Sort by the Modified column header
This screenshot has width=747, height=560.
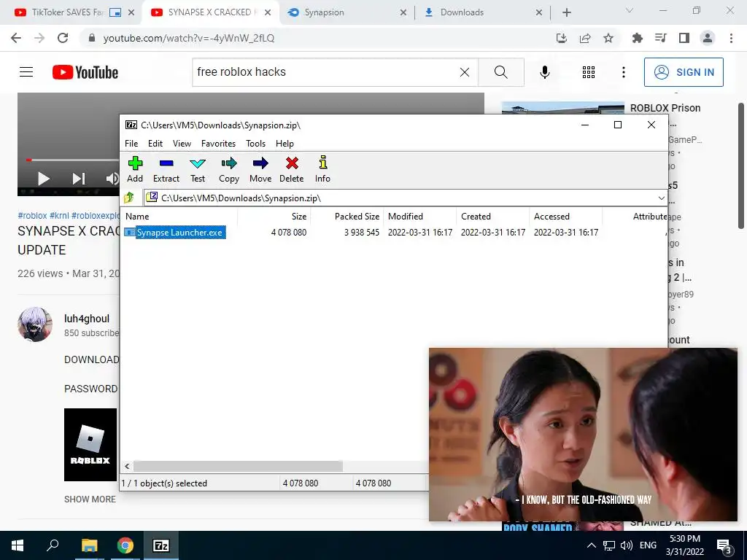point(419,216)
